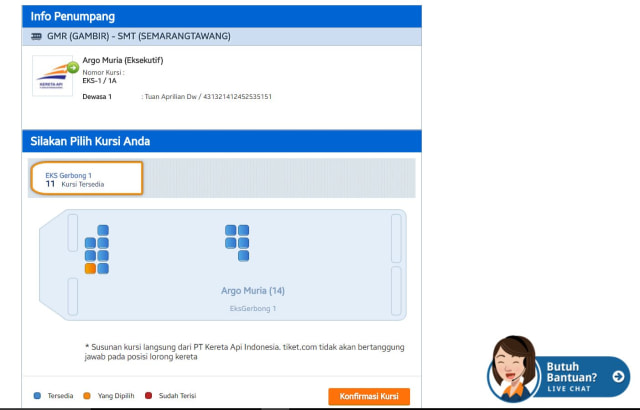Screen dimensions: 640x410
Task: Click the GMR (GAMBIR) - SMT (SEMARANGTAWANG) route text
Action: pyautogui.click(x=139, y=36)
